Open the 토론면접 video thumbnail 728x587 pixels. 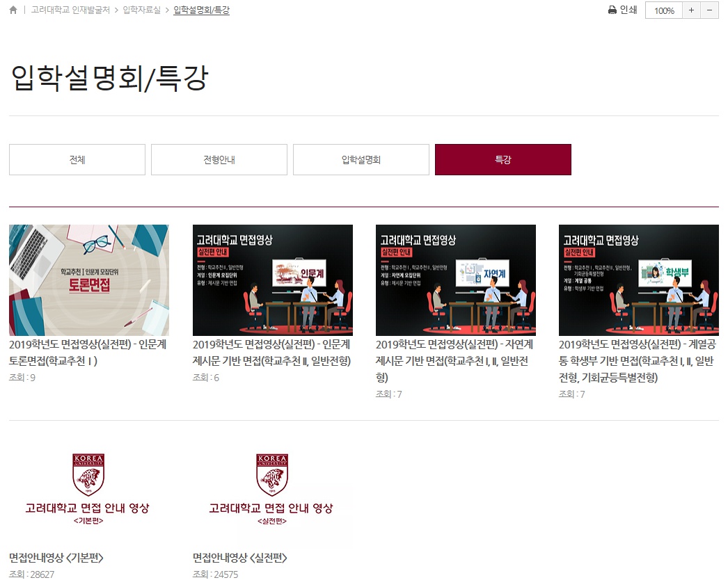coord(89,280)
